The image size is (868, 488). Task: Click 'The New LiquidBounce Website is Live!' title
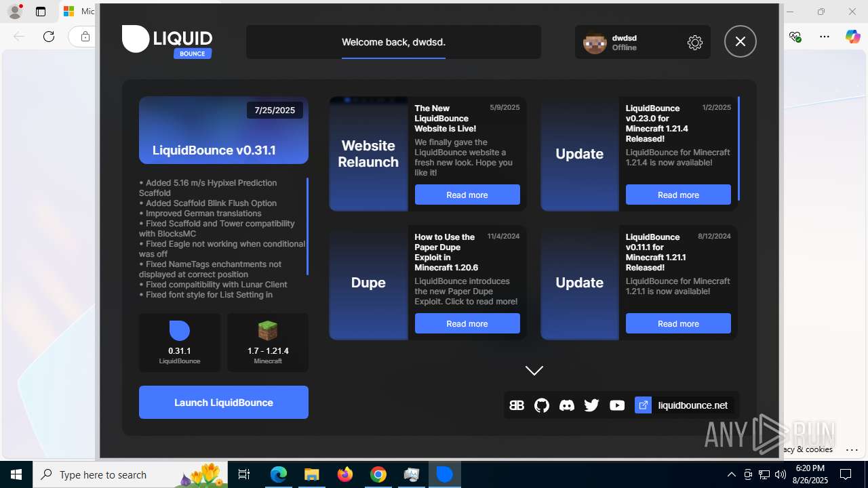tap(446, 118)
